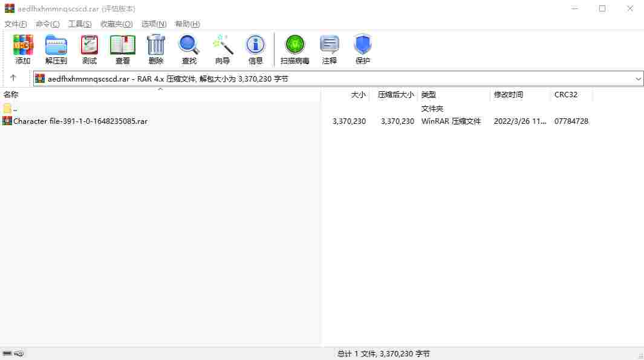644x360 pixels.
Task: Minimize the WinRAR window
Action: point(574,8)
